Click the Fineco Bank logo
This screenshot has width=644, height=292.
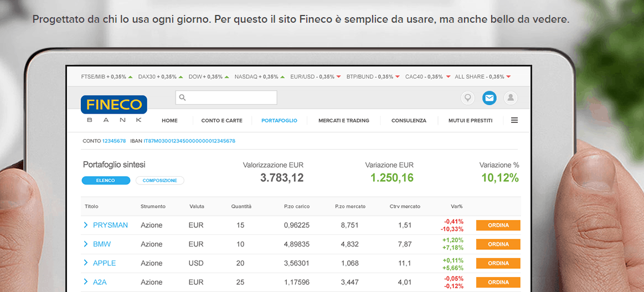tap(114, 109)
